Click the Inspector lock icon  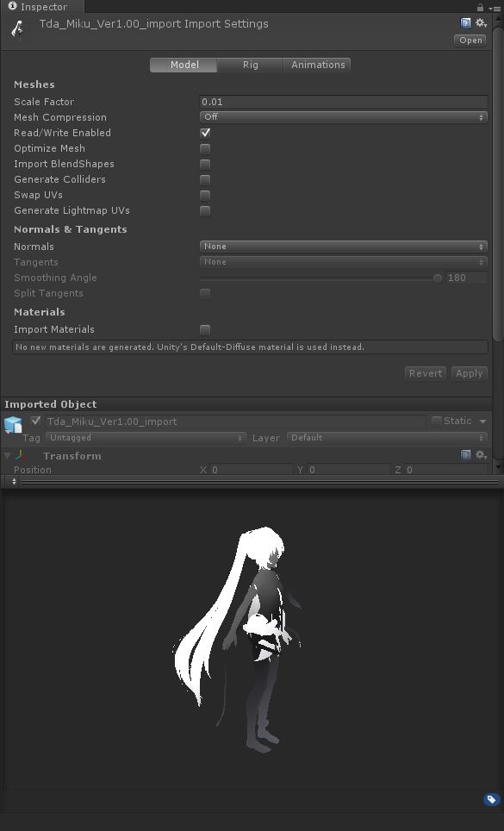click(x=480, y=7)
